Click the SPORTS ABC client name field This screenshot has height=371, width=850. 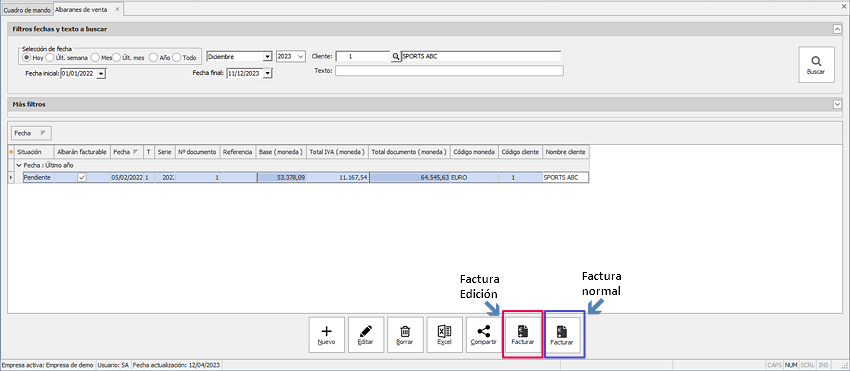click(x=480, y=56)
